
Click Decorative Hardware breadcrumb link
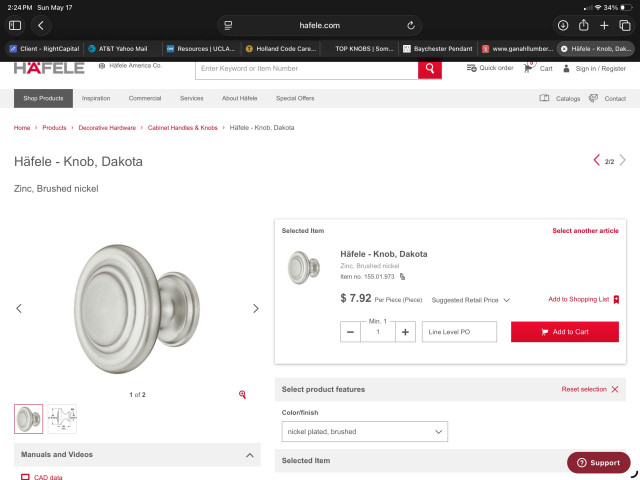107,128
